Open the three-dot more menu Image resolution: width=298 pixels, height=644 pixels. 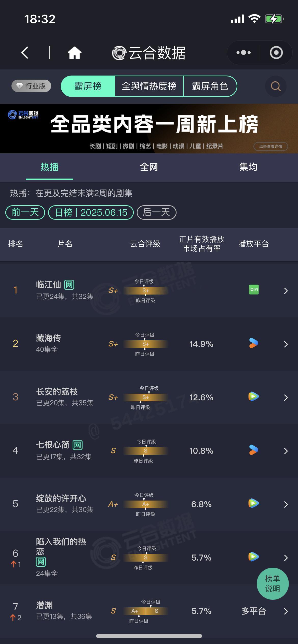click(243, 53)
